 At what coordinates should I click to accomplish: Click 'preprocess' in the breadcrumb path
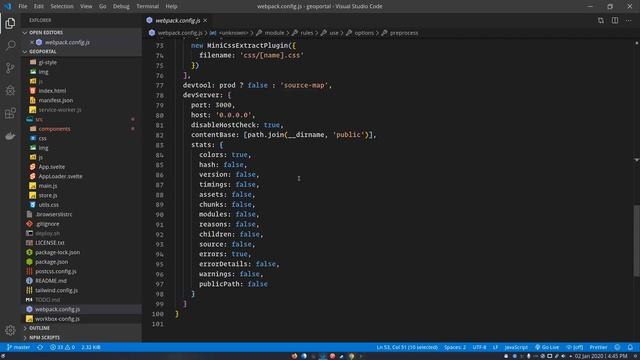pyautogui.click(x=404, y=33)
